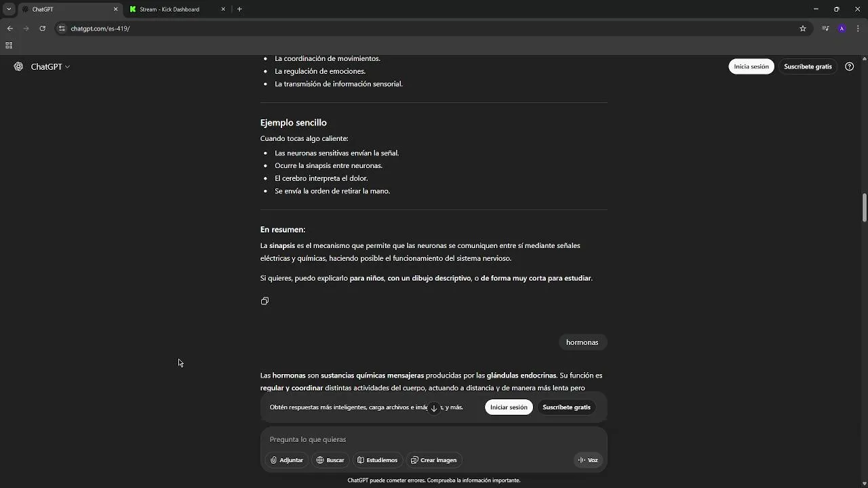Click bullet Ocurre la sinapsis entre neuronas
Screen dimensions: 868x488
[328, 165]
